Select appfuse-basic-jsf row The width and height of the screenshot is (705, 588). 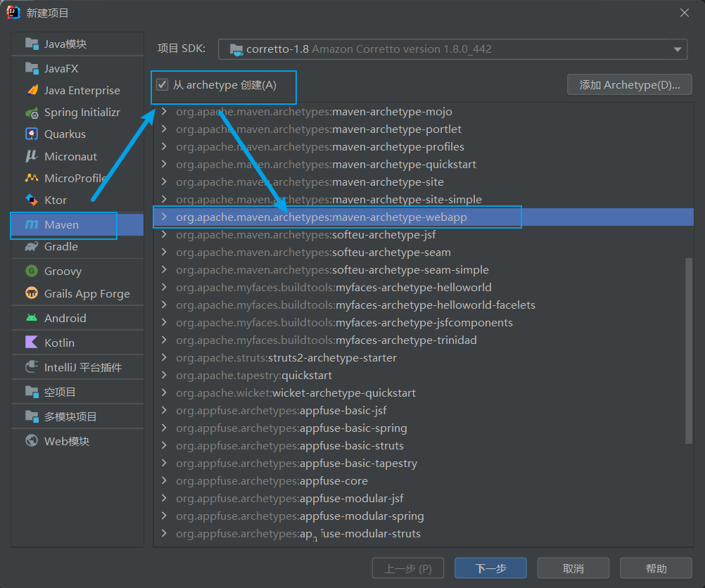(x=423, y=411)
